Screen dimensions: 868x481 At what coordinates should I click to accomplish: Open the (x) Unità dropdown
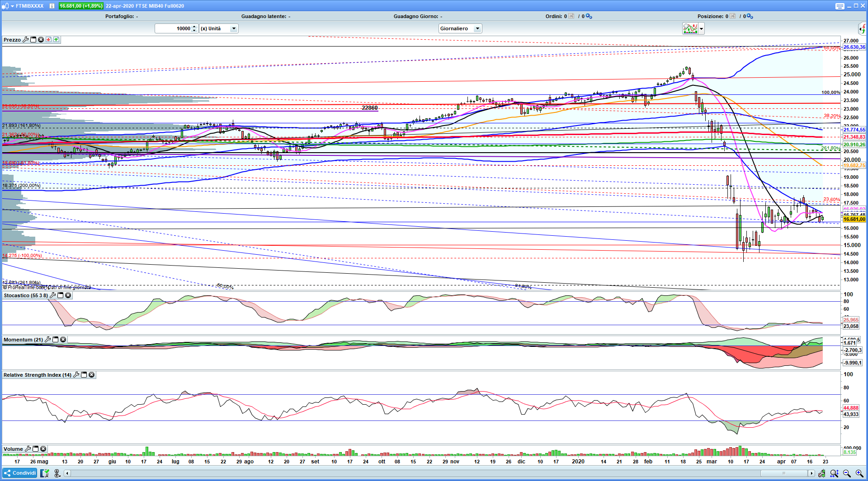pos(218,28)
